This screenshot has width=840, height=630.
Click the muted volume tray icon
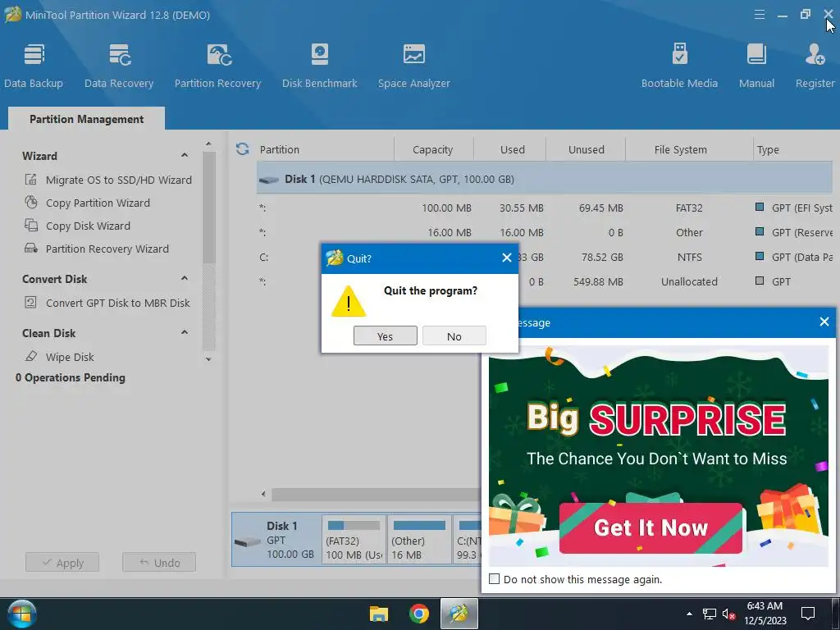(728, 614)
